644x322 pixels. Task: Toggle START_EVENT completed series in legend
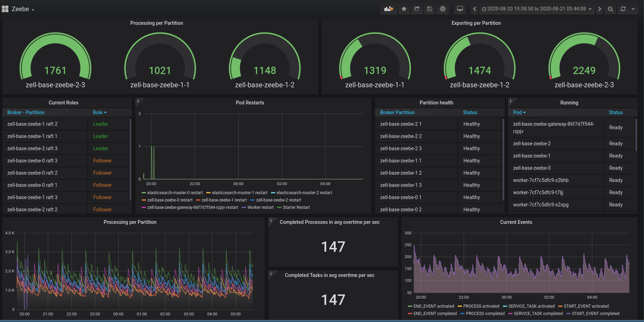coord(596,314)
